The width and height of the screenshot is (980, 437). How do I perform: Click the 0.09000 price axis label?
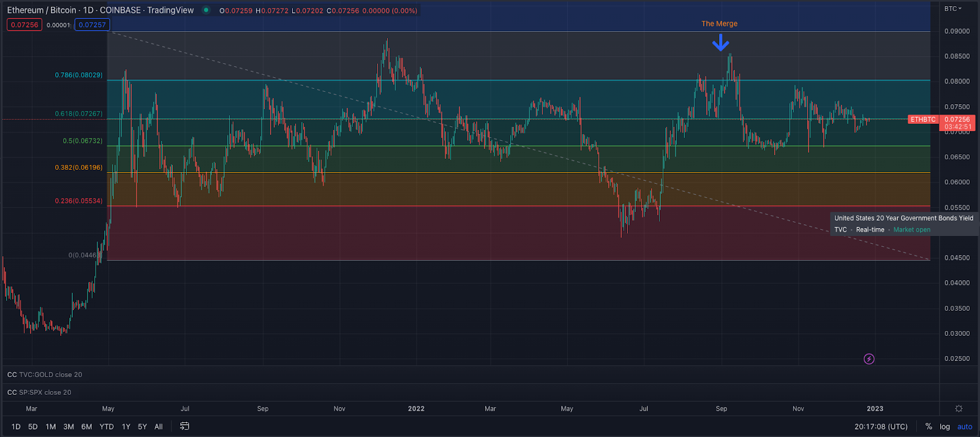(957, 31)
